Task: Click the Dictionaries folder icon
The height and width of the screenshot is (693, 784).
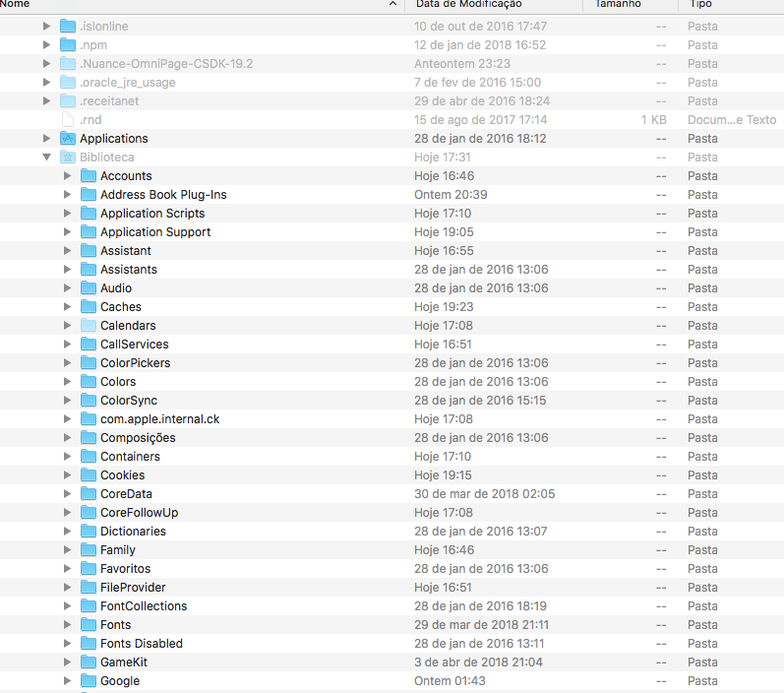Action: pyautogui.click(x=89, y=531)
